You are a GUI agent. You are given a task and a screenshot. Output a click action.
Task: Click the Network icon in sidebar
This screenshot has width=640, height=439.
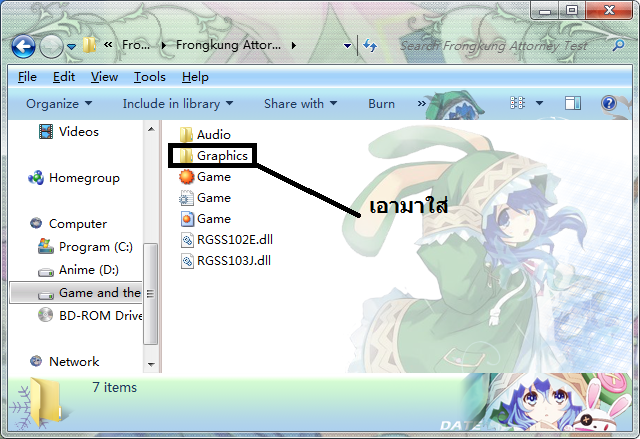coord(36,361)
